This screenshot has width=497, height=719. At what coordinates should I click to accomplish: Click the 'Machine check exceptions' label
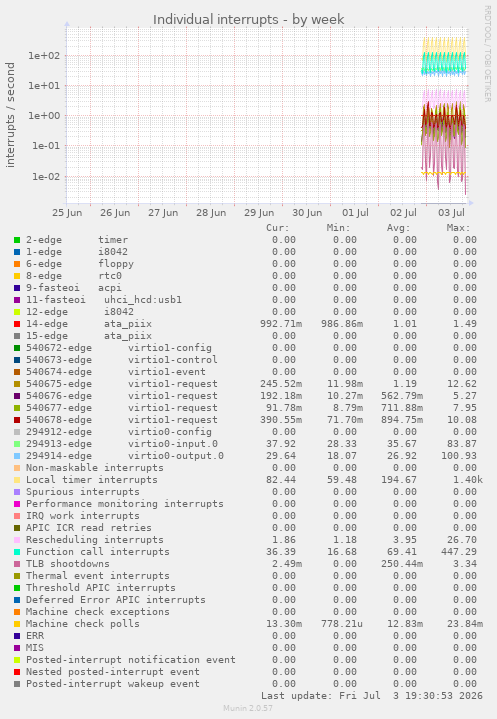point(98,612)
